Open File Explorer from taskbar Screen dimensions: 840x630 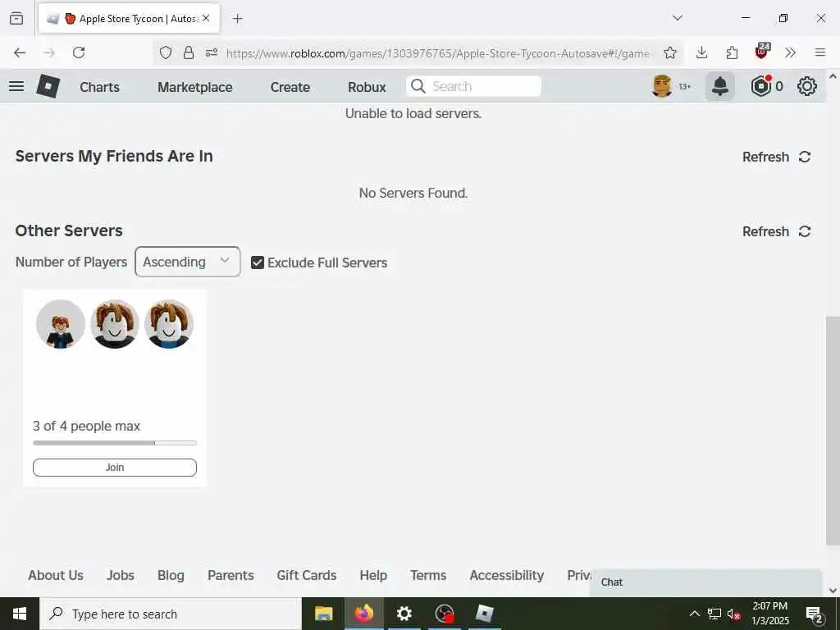click(323, 614)
